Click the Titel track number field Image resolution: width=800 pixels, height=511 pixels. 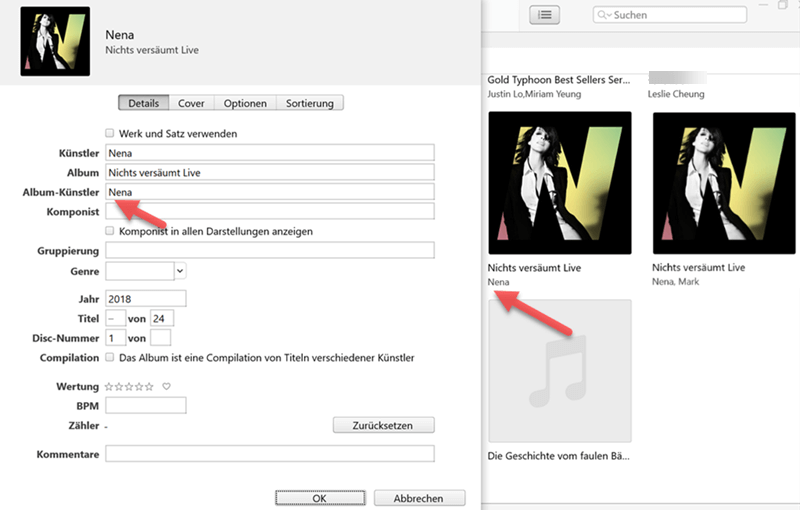click(115, 318)
